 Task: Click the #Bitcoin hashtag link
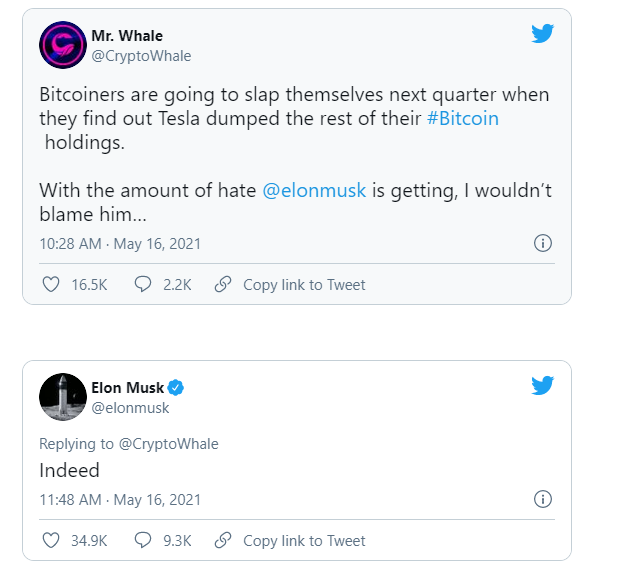(462, 119)
